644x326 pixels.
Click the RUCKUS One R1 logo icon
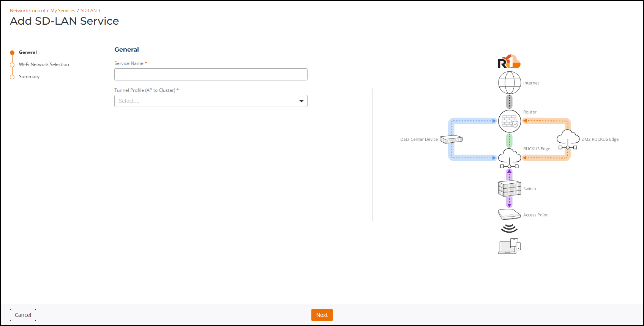[x=509, y=62]
